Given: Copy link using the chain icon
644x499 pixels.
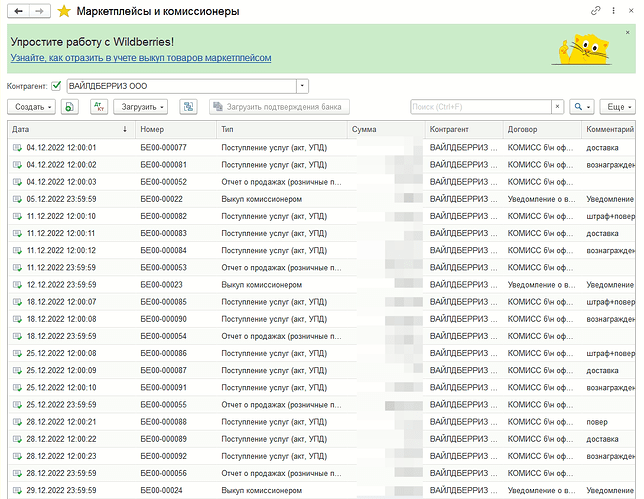Looking at the screenshot, I should click(596, 11).
